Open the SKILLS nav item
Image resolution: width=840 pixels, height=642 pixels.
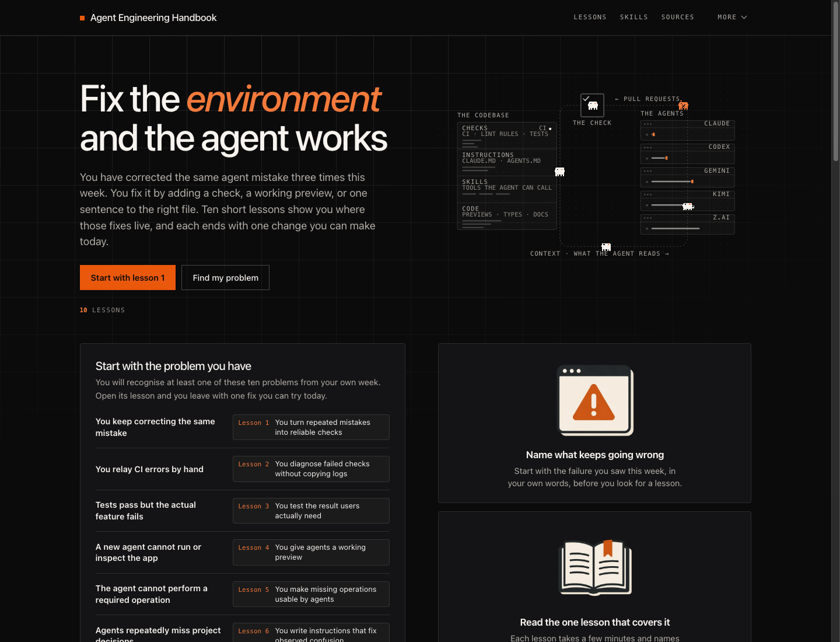point(633,18)
